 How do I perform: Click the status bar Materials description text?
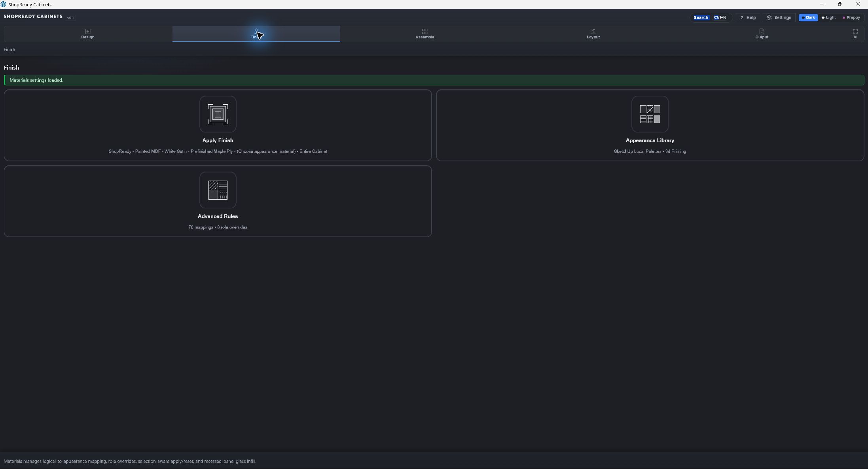click(x=130, y=461)
